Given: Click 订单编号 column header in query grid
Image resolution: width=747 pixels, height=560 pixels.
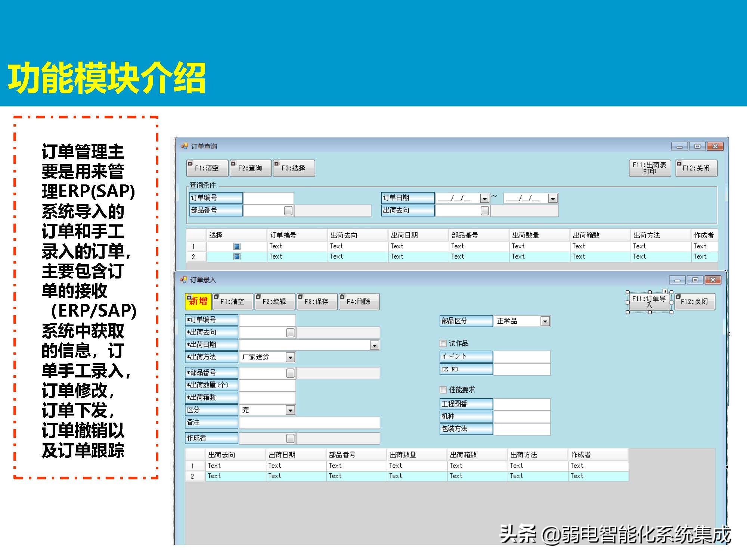Looking at the screenshot, I should (297, 235).
